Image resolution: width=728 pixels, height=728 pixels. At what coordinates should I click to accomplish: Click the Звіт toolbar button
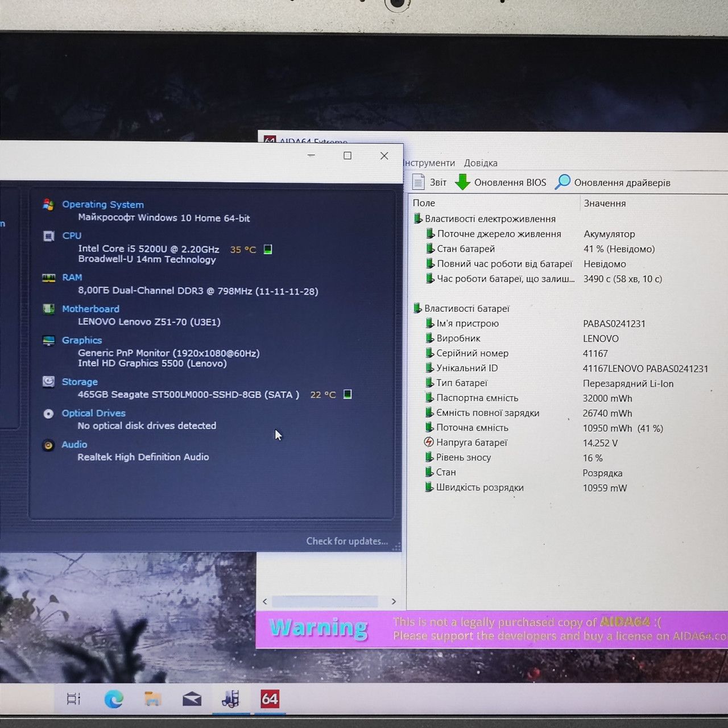click(x=430, y=182)
